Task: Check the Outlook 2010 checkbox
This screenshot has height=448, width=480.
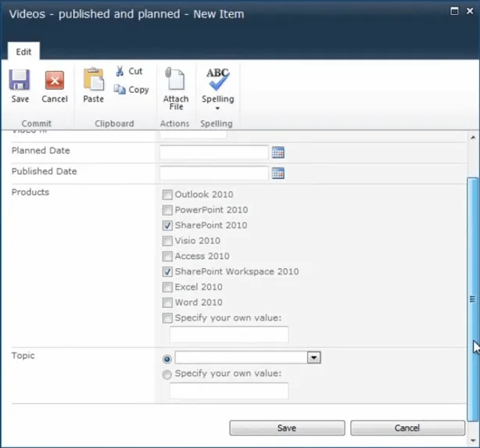Action: point(167,195)
